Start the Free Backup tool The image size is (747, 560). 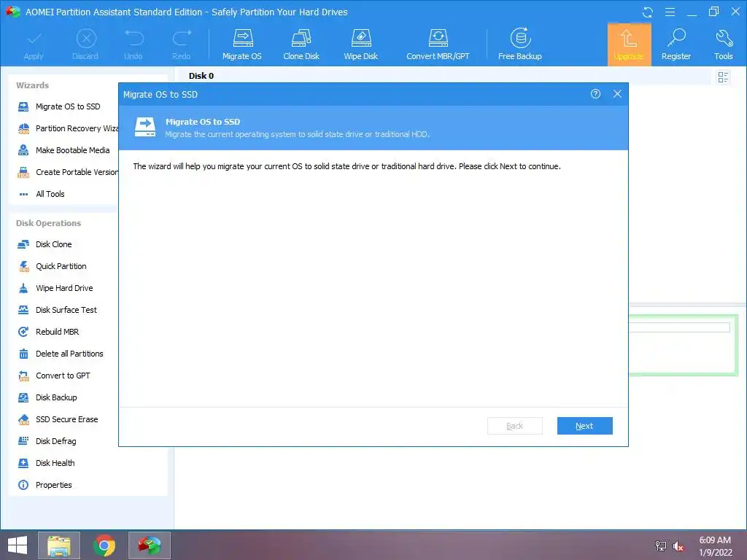click(x=519, y=44)
